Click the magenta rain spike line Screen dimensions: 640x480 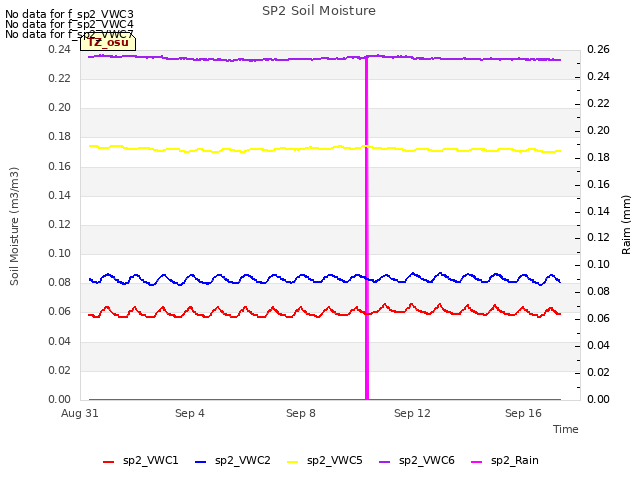tap(367, 229)
